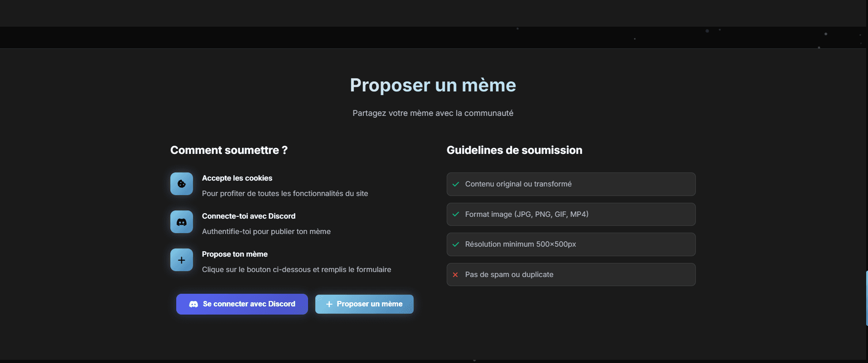Click the Propose ton mème step title
The width and height of the screenshot is (868, 363).
point(235,254)
